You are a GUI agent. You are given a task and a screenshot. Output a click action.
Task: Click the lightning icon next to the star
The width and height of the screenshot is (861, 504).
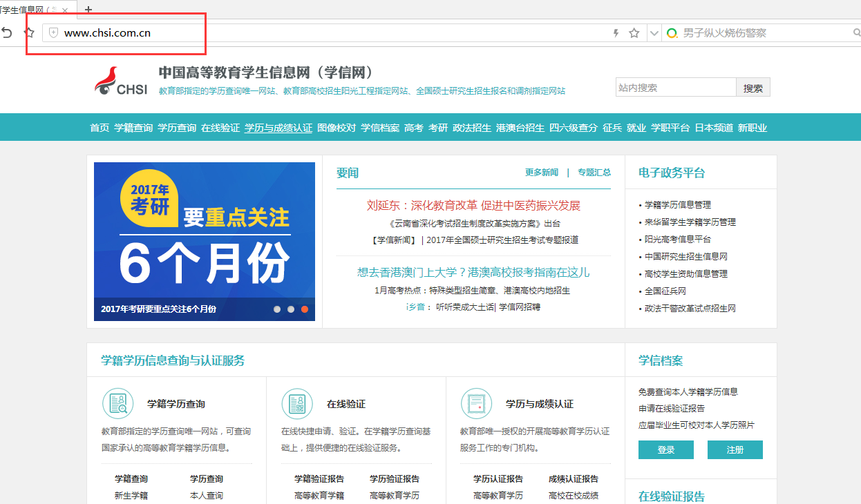614,32
